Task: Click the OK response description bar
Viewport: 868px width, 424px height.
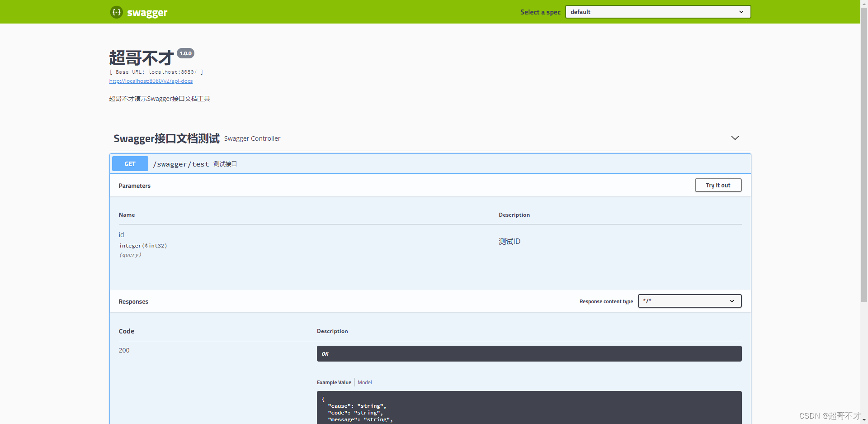Action: 529,354
